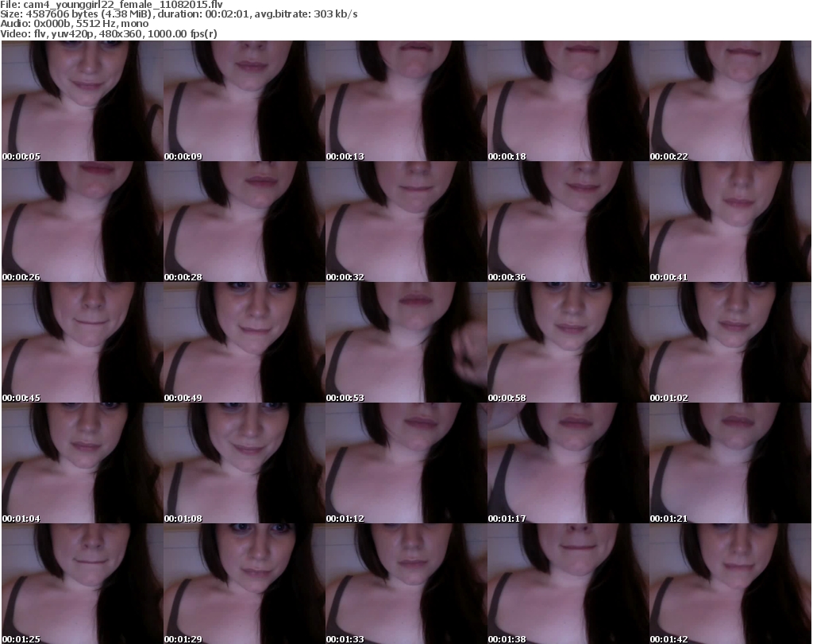Open the thumbnail stamped 00:00:45
Image resolution: width=813 pixels, height=644 pixels.
(83, 343)
